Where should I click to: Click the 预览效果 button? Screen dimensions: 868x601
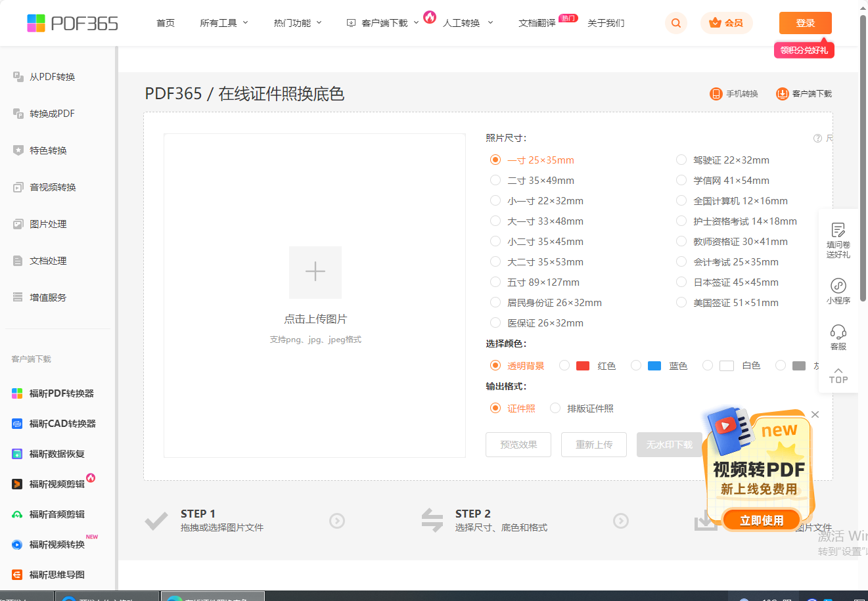pos(518,445)
